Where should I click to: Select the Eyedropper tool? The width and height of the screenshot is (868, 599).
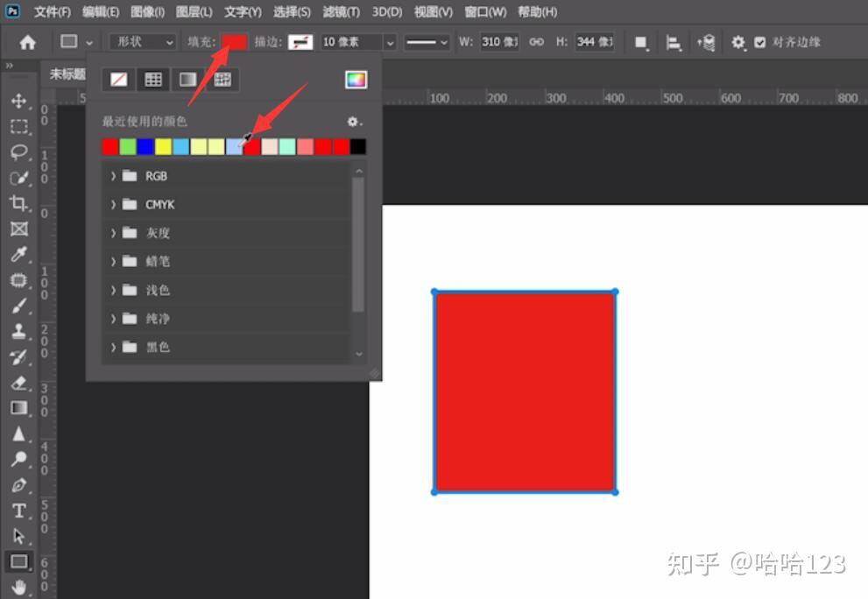[x=20, y=256]
